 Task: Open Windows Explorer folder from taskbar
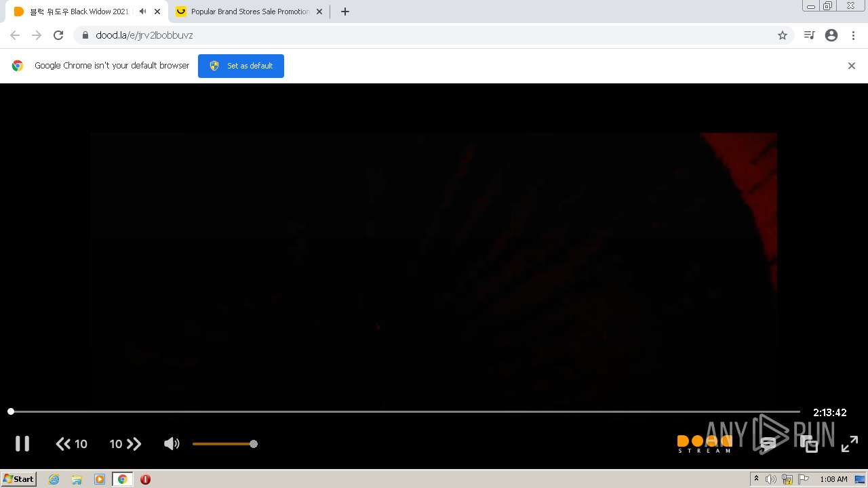coord(77,479)
